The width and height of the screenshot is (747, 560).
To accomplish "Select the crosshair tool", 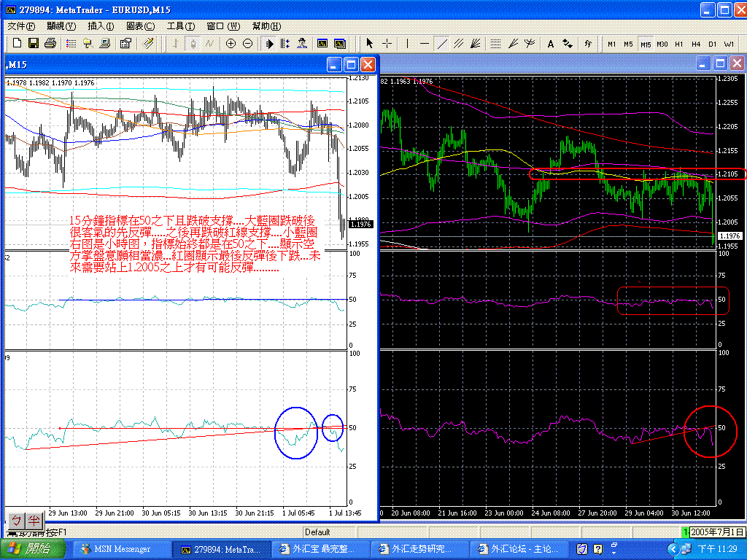I will click(x=387, y=43).
